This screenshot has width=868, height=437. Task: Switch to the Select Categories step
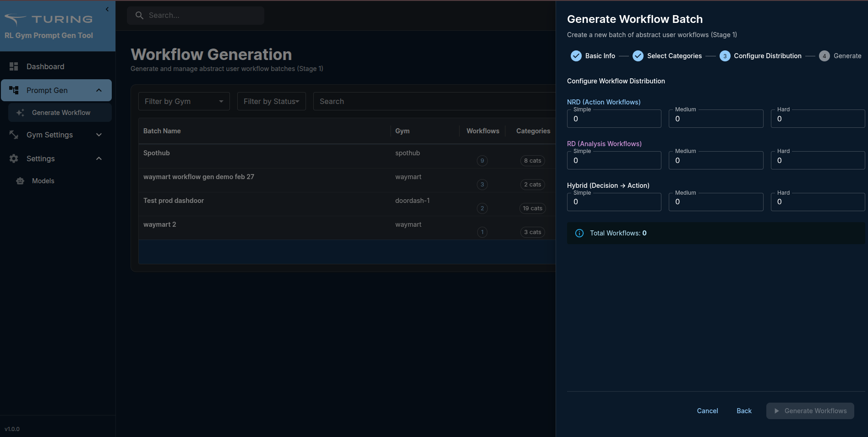(674, 55)
